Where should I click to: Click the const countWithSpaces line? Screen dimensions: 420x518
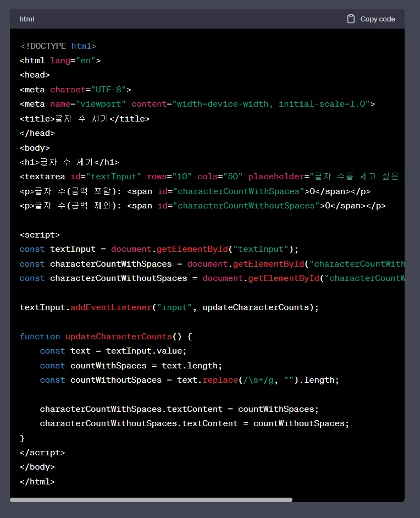(131, 366)
